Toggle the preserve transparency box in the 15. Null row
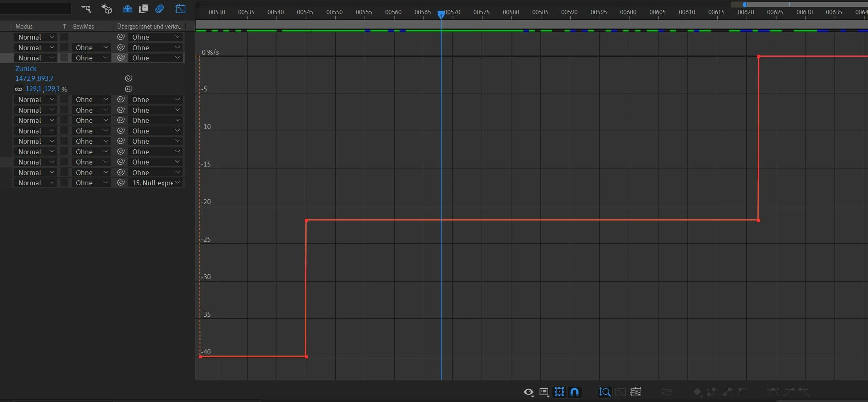The height and width of the screenshot is (402, 868). pos(64,182)
